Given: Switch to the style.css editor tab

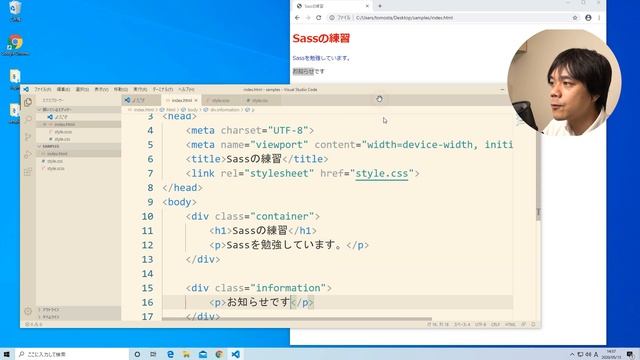Looking at the screenshot, I should point(260,100).
